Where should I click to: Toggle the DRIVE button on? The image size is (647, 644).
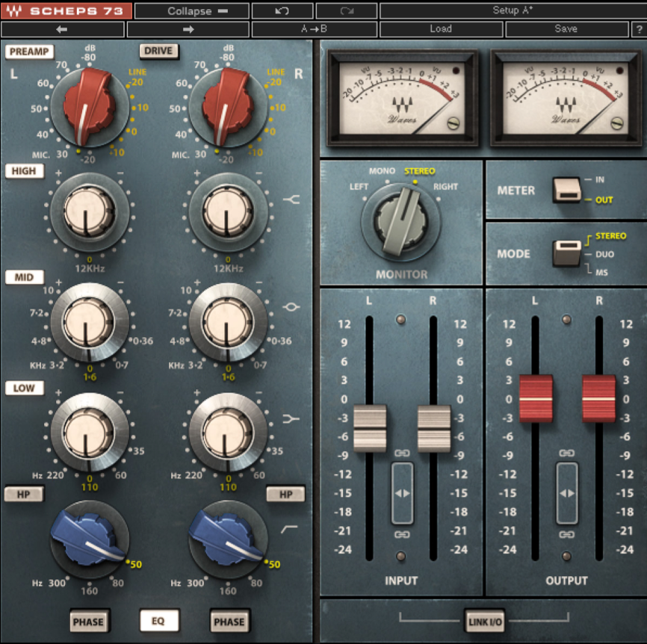point(158,51)
